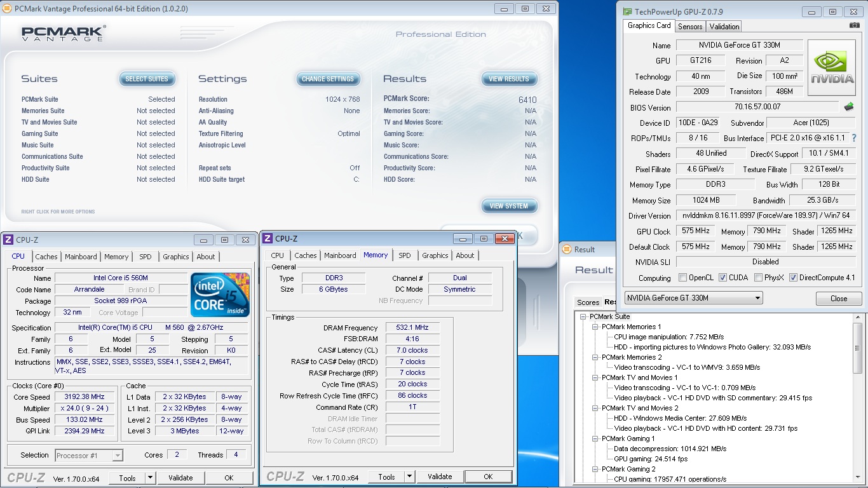Click the GPU-Z screenshot camera icon
The image size is (868, 488).
[854, 25]
